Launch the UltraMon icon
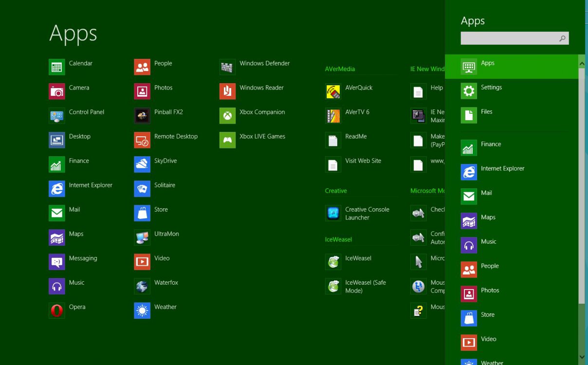 click(142, 237)
